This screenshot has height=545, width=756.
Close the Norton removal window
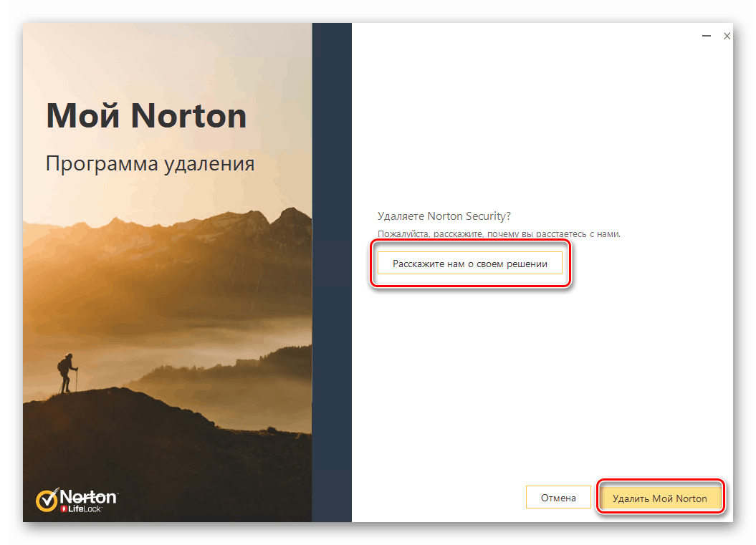click(x=727, y=36)
